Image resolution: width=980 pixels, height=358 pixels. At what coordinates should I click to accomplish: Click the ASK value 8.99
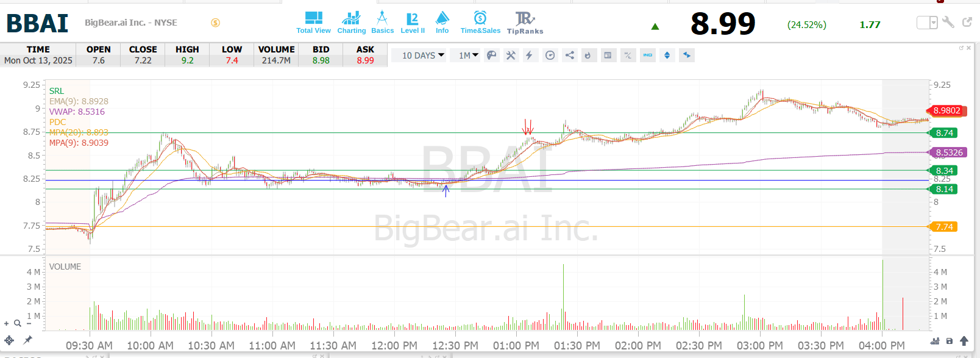tap(366, 60)
